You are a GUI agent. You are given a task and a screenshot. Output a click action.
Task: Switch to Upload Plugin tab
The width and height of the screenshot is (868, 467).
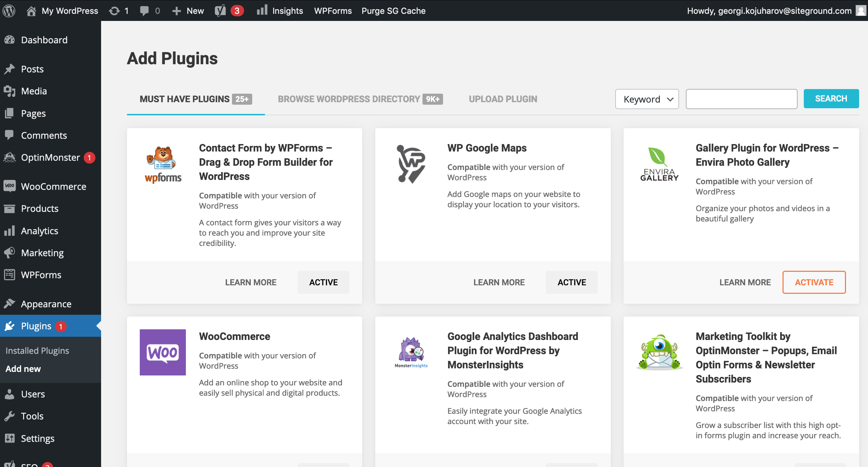pos(503,99)
